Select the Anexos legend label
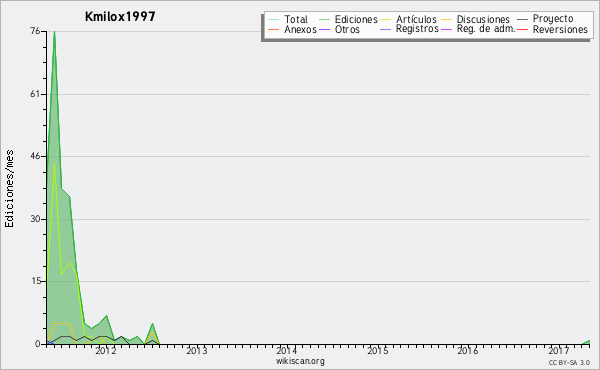The width and height of the screenshot is (600, 370). 300,29
